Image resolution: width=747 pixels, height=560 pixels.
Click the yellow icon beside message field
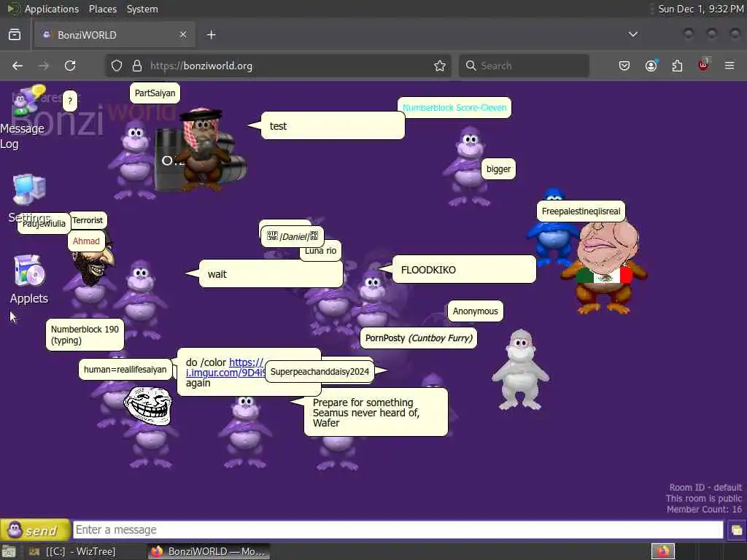pos(736,530)
